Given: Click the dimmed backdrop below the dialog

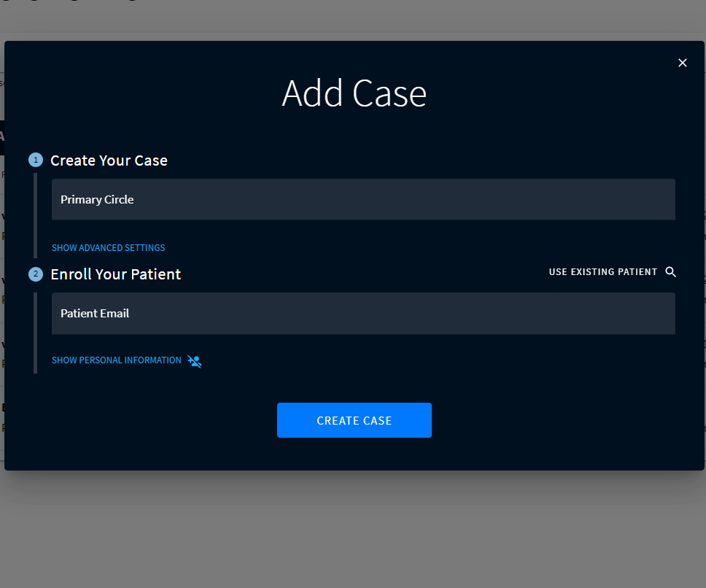Looking at the screenshot, I should click(x=353, y=529).
